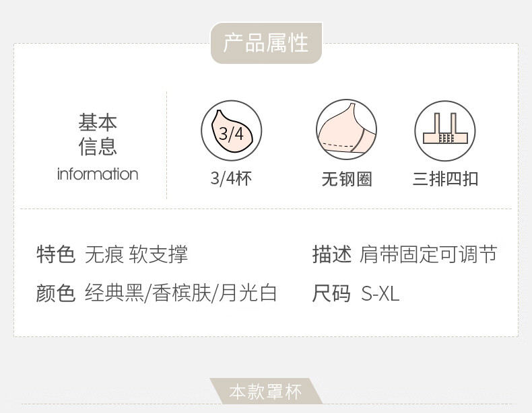This screenshot has height=413, width=532.
Task: Click the word information under 基本信息
Action: (x=98, y=174)
